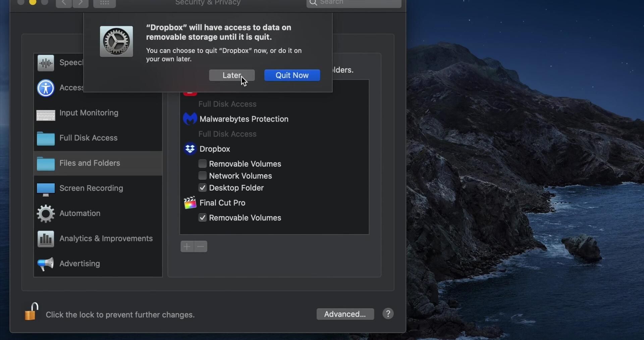
Task: Select the Analytics & Improvements chart icon
Action: [x=46, y=239]
